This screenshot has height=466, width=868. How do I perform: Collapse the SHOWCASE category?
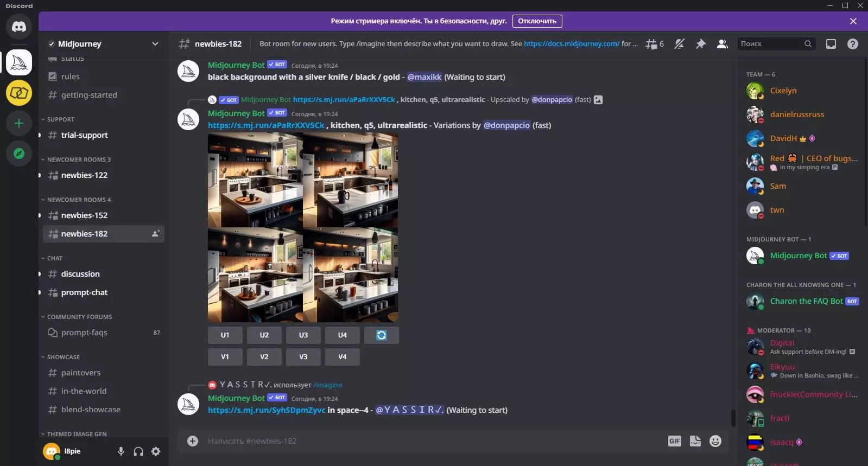[60, 357]
